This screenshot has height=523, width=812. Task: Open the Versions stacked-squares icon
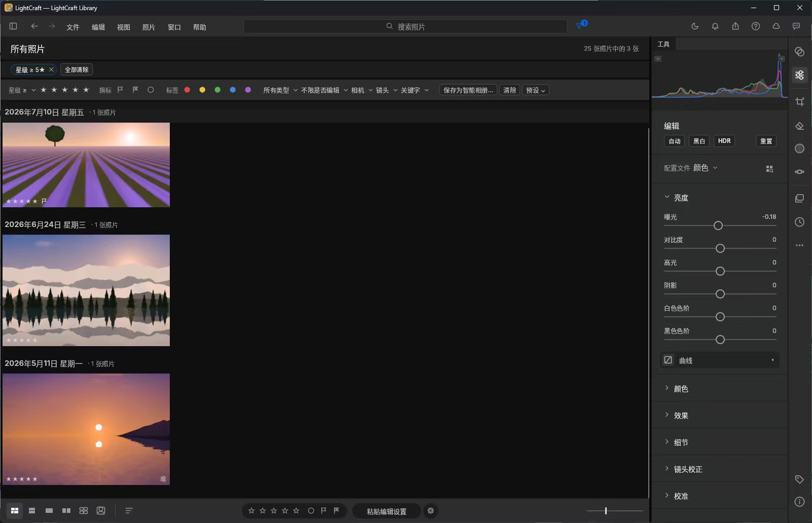point(800,198)
